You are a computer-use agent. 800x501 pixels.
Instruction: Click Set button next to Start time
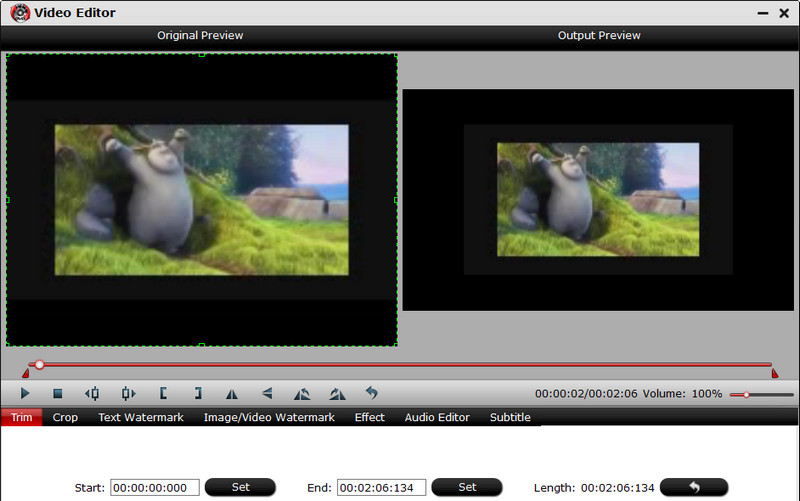pyautogui.click(x=240, y=487)
